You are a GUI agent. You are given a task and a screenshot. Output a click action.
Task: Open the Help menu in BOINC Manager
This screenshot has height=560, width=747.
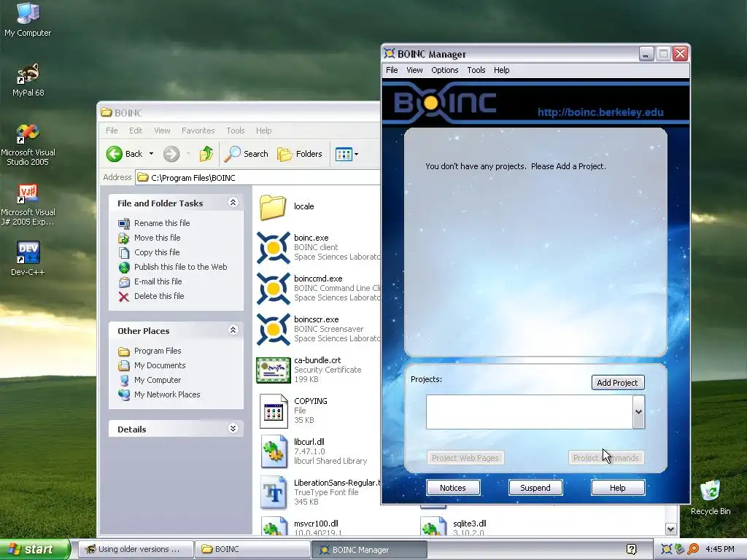(x=501, y=70)
